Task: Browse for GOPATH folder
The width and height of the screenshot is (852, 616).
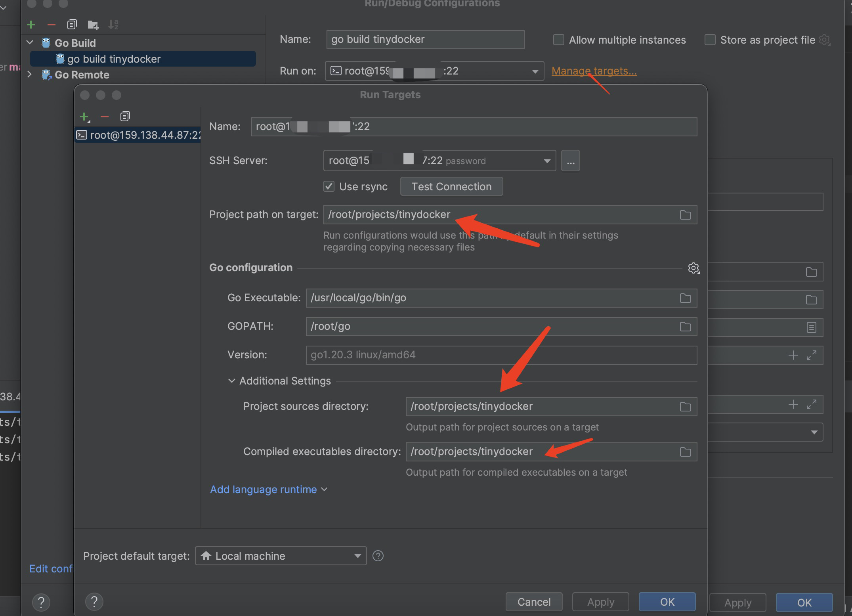Action: tap(685, 327)
